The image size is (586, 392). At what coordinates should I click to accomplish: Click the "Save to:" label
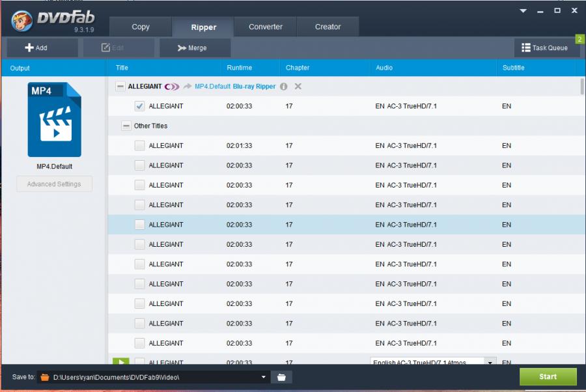click(23, 376)
